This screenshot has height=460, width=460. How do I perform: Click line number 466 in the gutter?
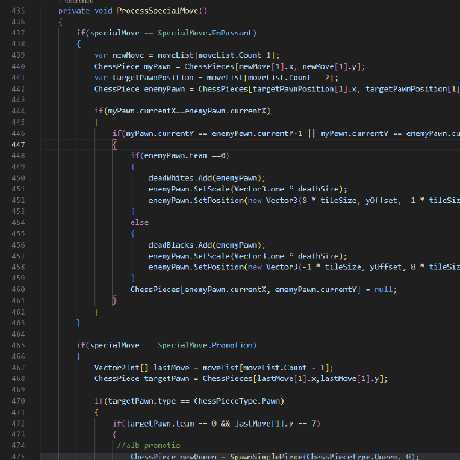[x=18, y=356]
